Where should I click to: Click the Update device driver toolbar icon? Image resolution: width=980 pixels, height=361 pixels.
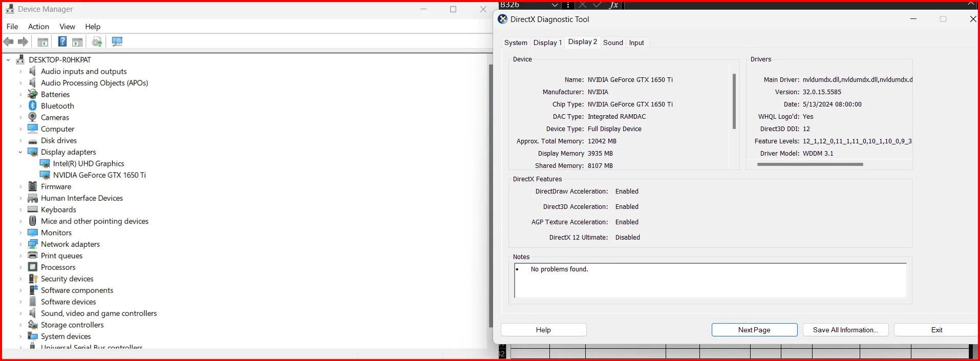(97, 41)
